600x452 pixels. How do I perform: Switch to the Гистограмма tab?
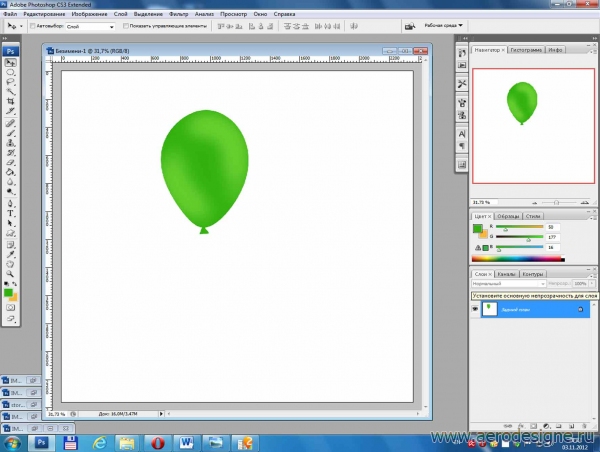(526, 49)
